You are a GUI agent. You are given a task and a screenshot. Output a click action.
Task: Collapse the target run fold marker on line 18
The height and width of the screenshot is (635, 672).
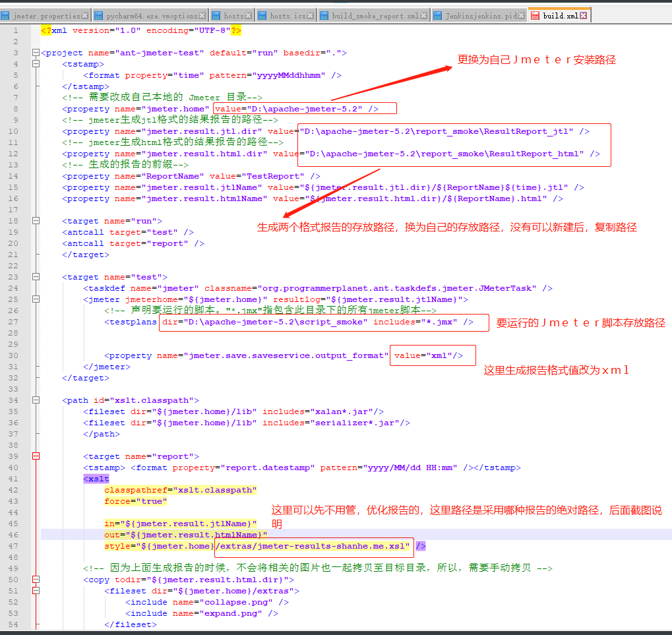(x=36, y=221)
